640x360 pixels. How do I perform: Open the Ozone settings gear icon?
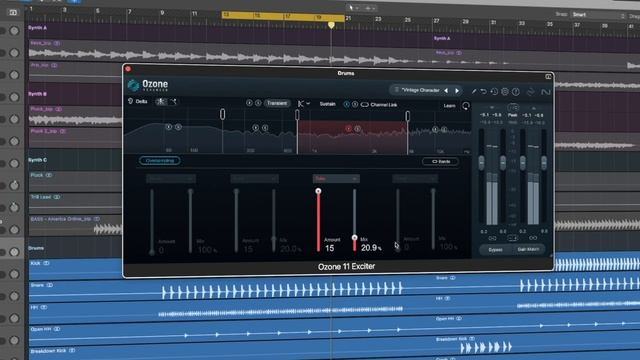tap(505, 92)
